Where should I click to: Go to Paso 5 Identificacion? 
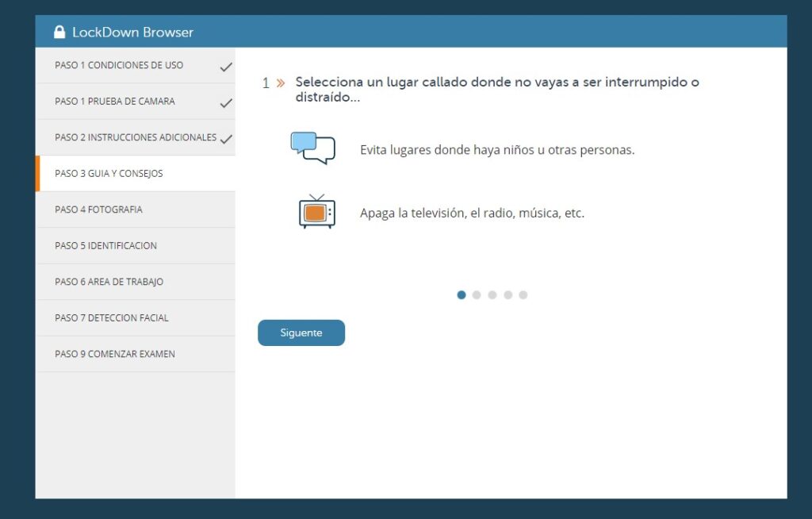click(x=105, y=246)
